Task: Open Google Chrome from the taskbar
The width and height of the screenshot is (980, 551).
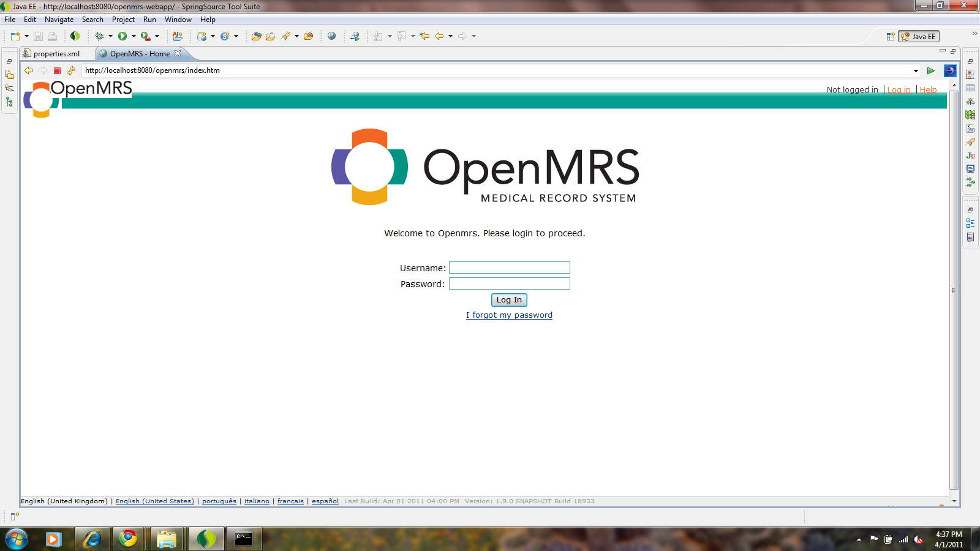Action: tap(128, 539)
